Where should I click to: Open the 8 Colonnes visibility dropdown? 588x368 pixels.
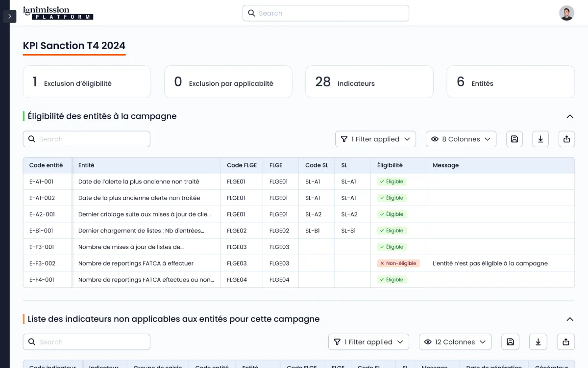pyautogui.click(x=461, y=139)
